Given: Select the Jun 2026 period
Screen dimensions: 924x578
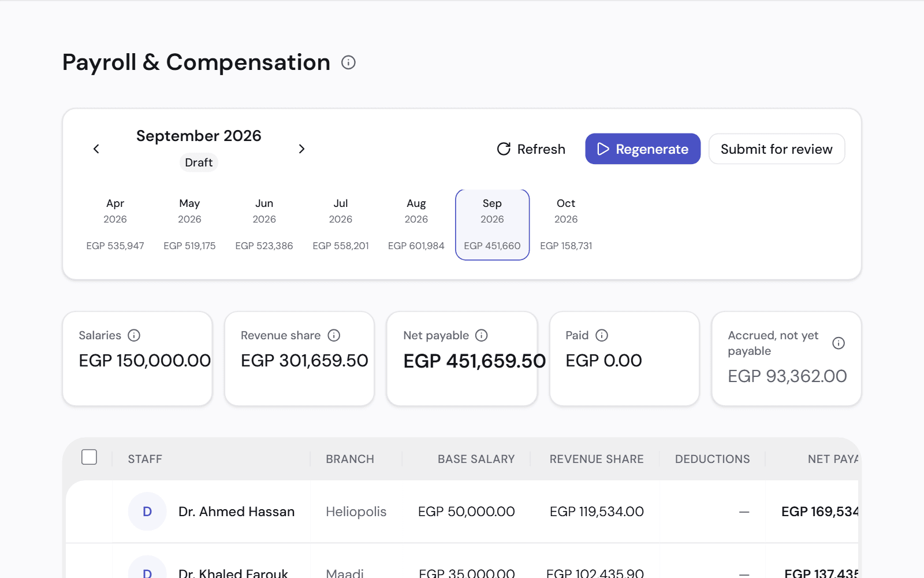Looking at the screenshot, I should [264, 225].
